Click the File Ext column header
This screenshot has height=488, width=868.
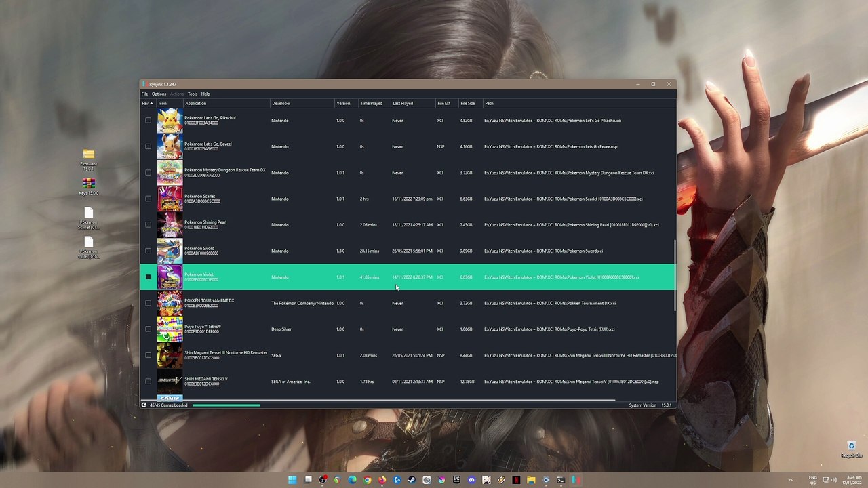pyautogui.click(x=446, y=104)
